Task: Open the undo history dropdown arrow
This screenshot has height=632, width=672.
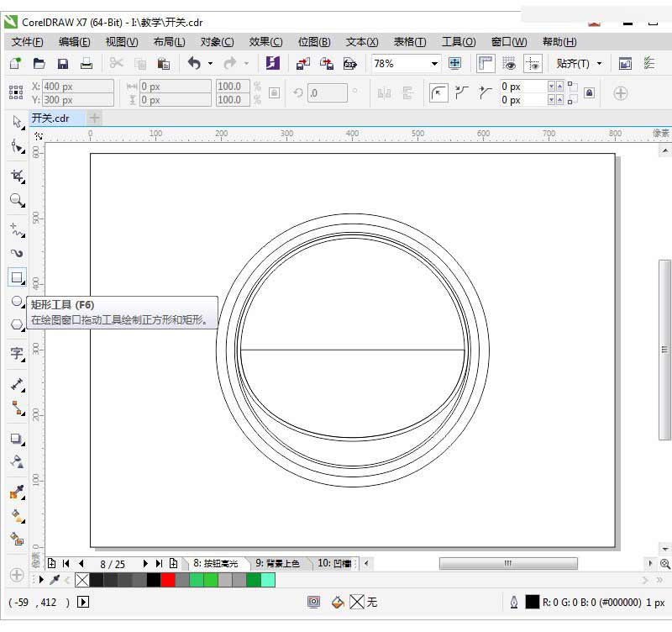Action: coord(211,64)
